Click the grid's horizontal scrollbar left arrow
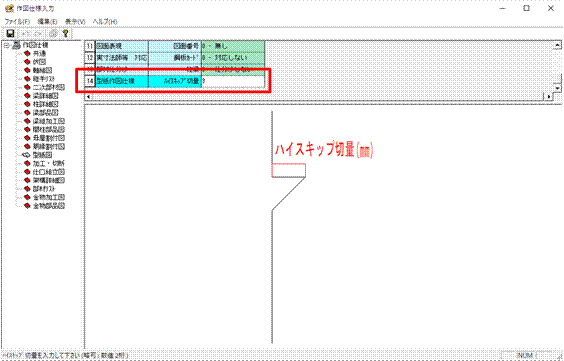This screenshot has height=361, width=564. click(88, 97)
